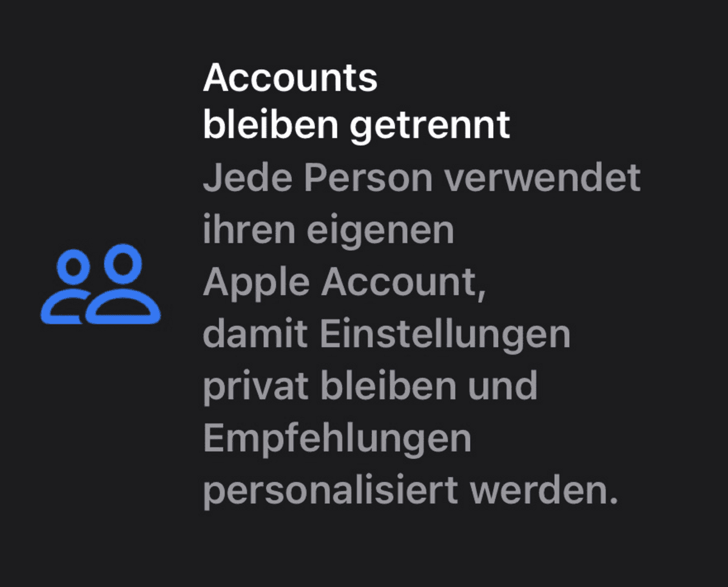Click the heading line "bleiben getrennt"
Viewport: 728px width, 587px height.
coord(356,124)
